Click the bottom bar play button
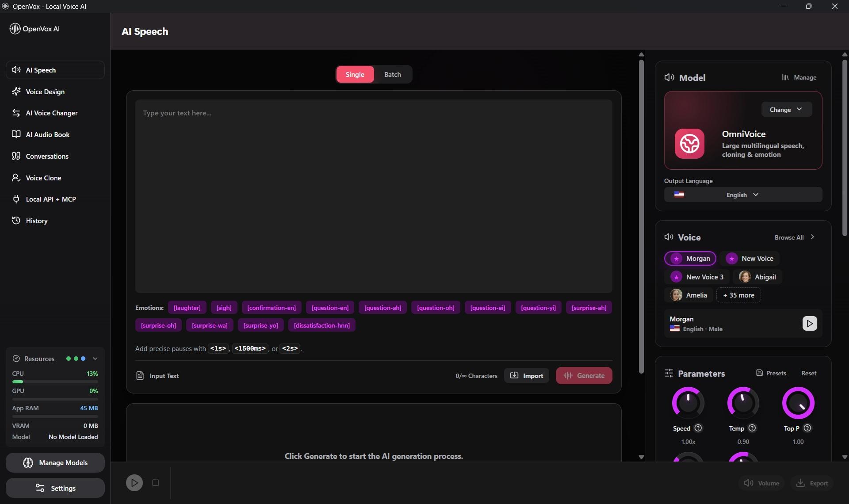This screenshot has height=504, width=849. [134, 483]
